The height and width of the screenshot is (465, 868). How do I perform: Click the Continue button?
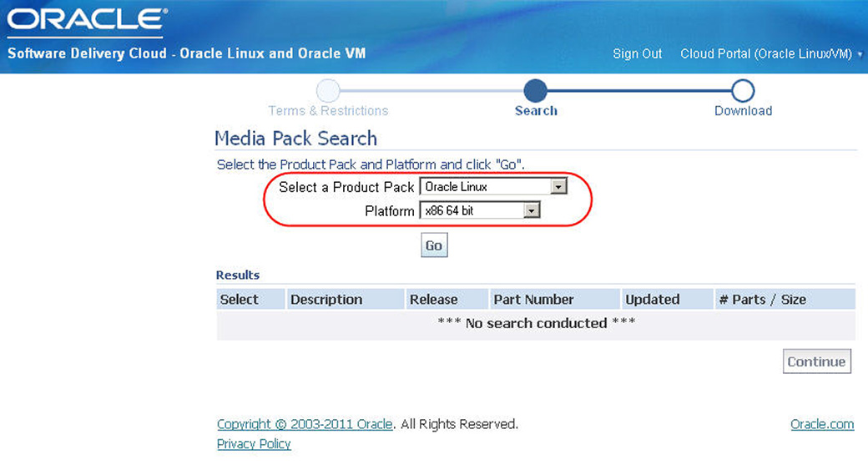(816, 361)
